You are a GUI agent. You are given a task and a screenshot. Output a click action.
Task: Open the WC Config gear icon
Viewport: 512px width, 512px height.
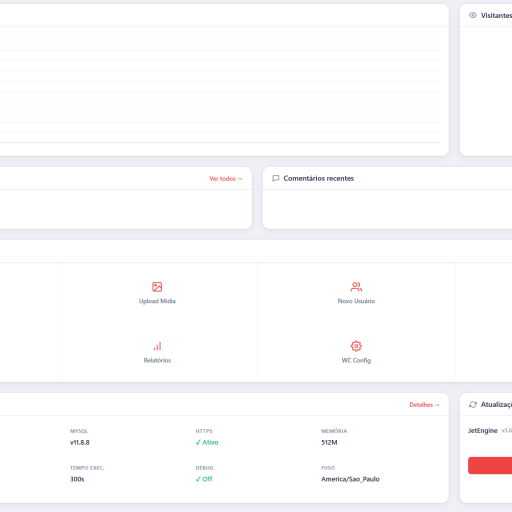[356, 346]
